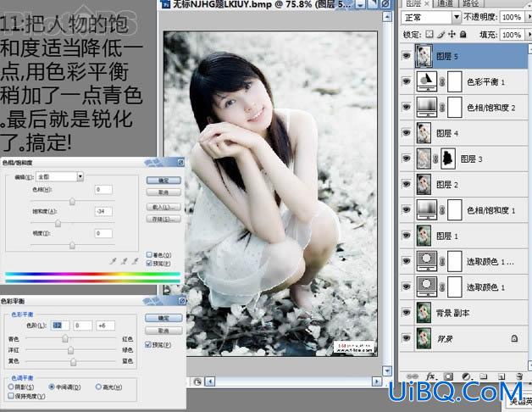Image resolution: width=532 pixels, height=412 pixels.
Task: Click the link layers icon in Layers panel
Action: [x=413, y=376]
